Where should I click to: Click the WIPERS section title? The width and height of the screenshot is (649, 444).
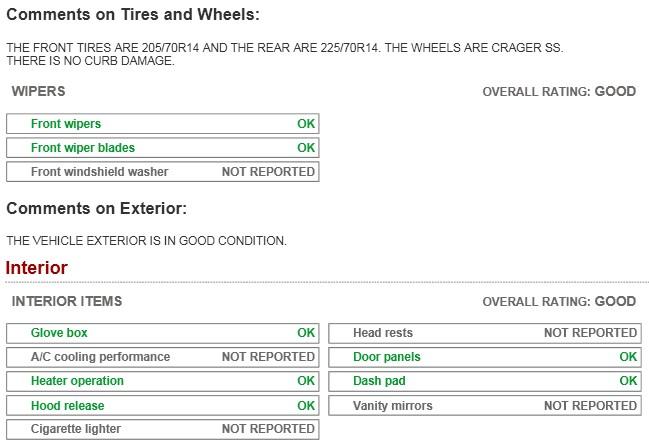pos(38,91)
